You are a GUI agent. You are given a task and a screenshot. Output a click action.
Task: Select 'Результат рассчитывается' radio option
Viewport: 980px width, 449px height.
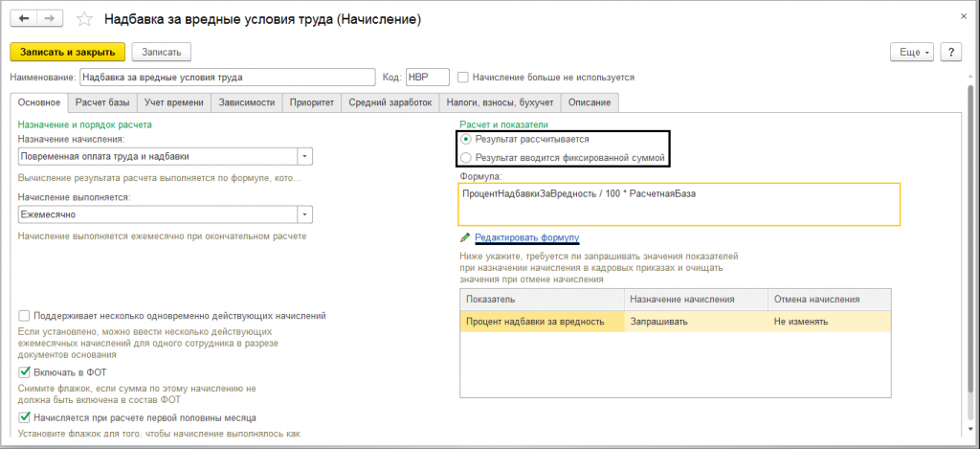466,140
